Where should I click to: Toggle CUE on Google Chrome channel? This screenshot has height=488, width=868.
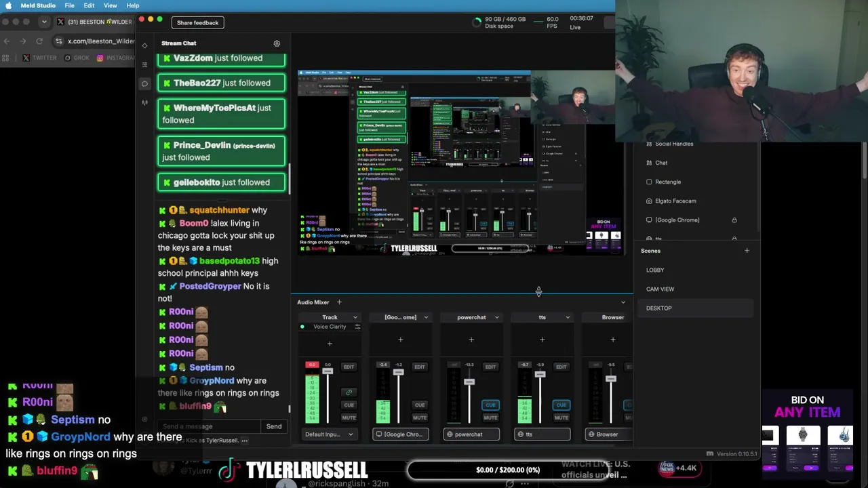pyautogui.click(x=420, y=405)
